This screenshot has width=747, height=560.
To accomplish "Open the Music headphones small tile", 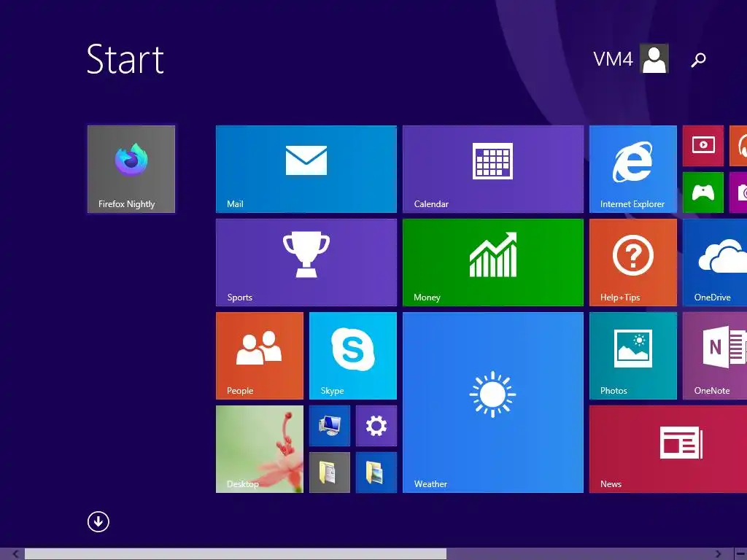I will coord(738,146).
